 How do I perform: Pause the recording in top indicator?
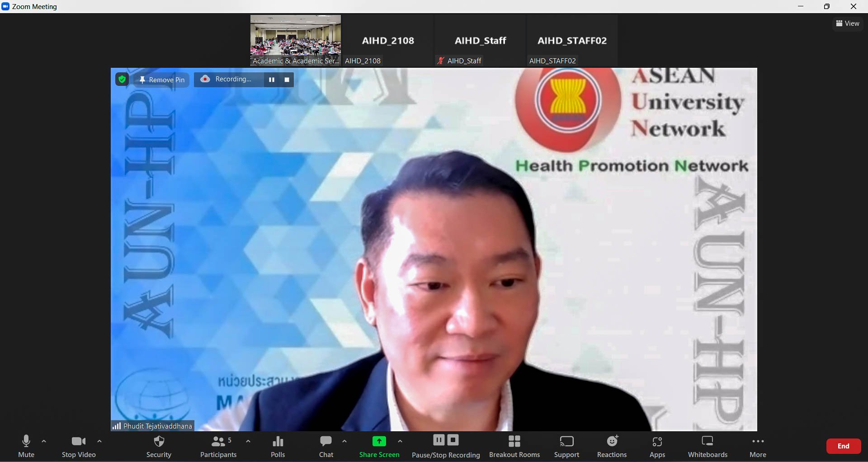click(x=272, y=80)
